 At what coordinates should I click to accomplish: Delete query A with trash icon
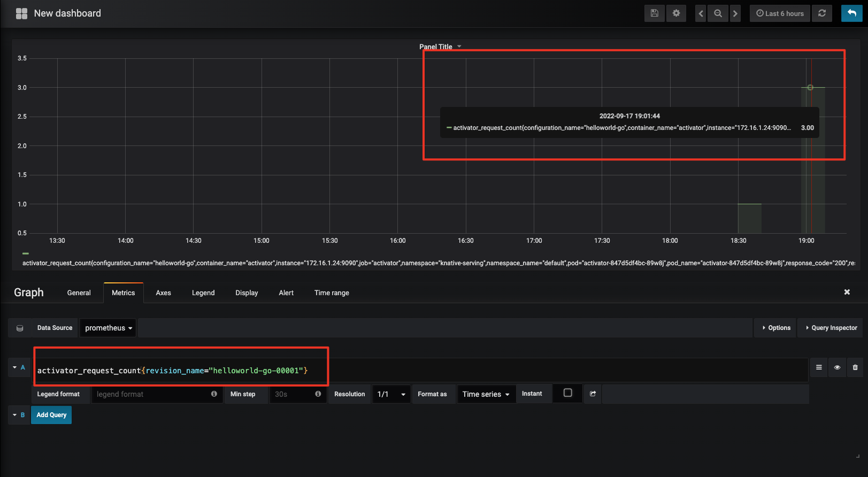coord(855,367)
